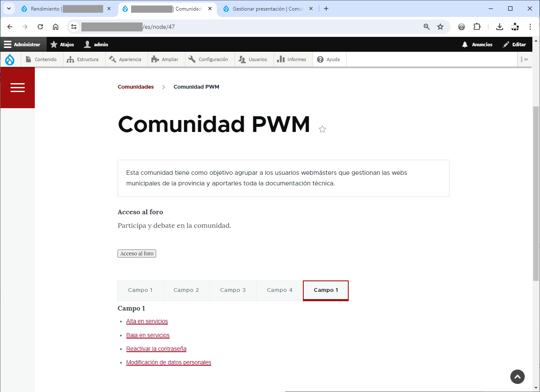
Task: Open browser downloads
Action: point(500,27)
